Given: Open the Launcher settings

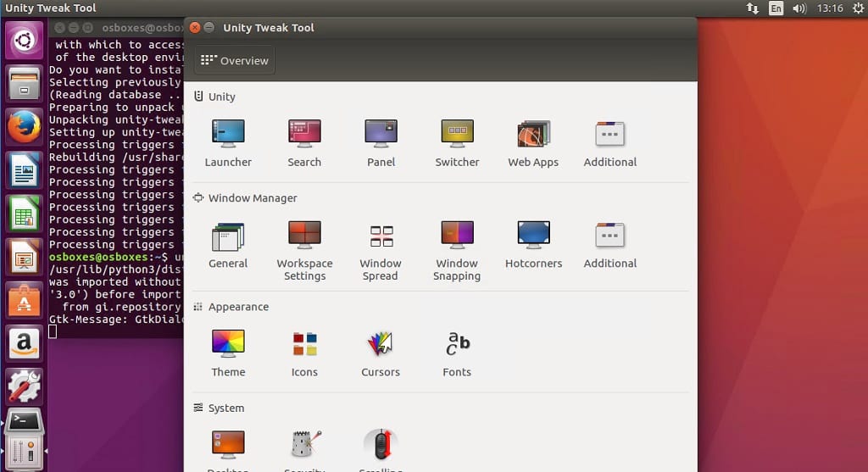Looking at the screenshot, I should (228, 142).
